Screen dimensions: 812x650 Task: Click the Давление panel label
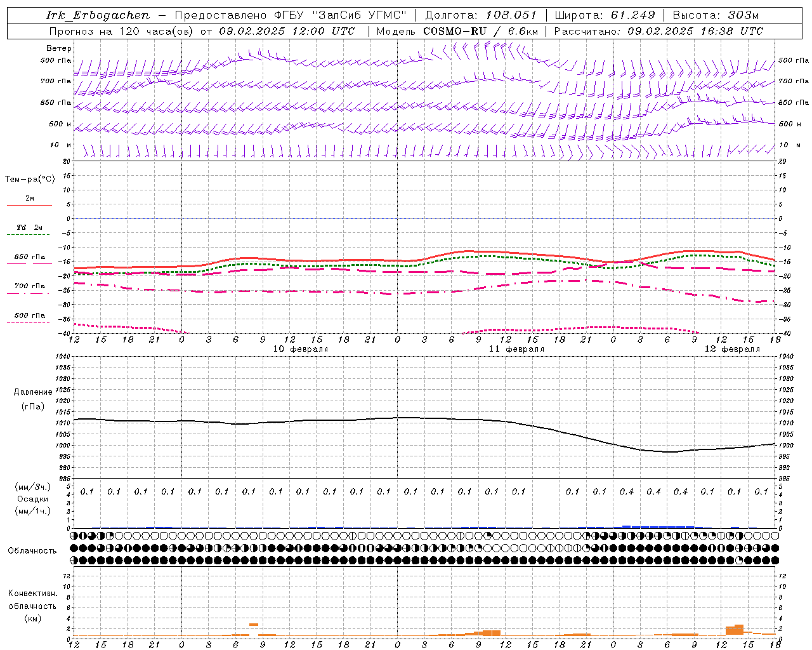point(33,392)
